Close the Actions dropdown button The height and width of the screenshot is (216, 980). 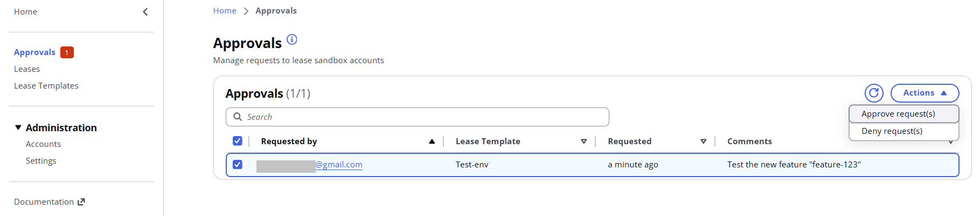click(925, 93)
